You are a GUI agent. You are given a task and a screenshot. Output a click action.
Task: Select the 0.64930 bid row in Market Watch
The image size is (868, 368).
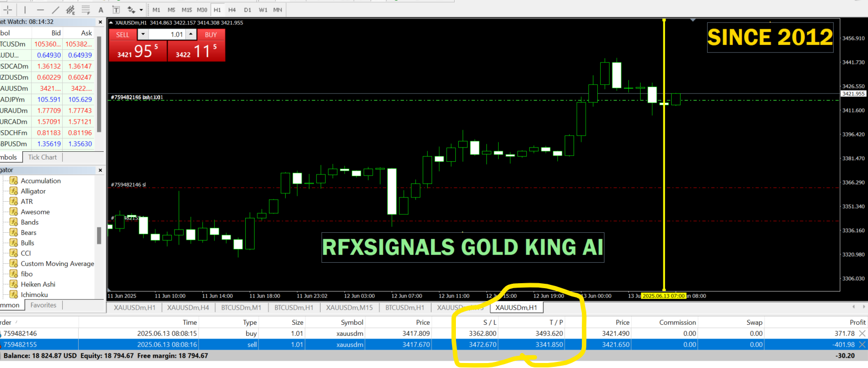48,55
